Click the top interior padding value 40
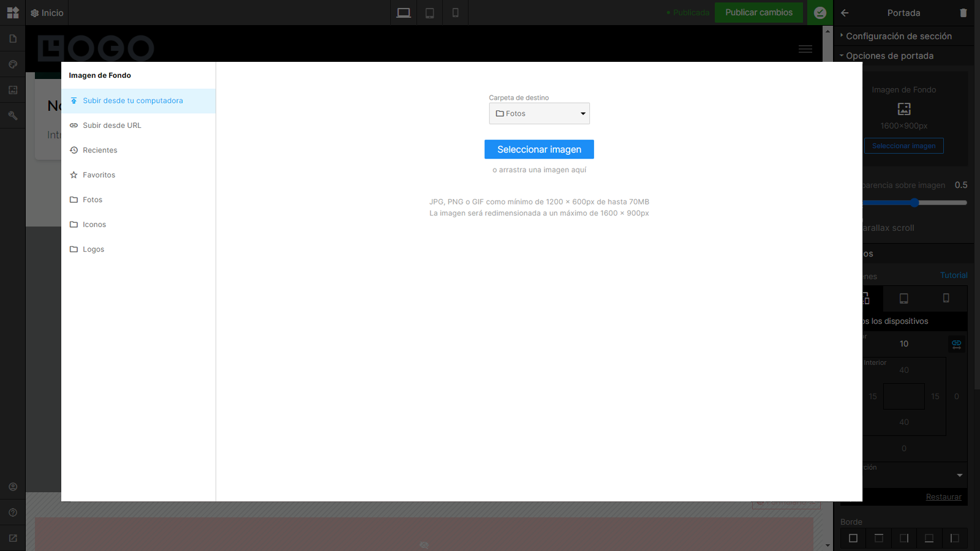 pyautogui.click(x=904, y=370)
